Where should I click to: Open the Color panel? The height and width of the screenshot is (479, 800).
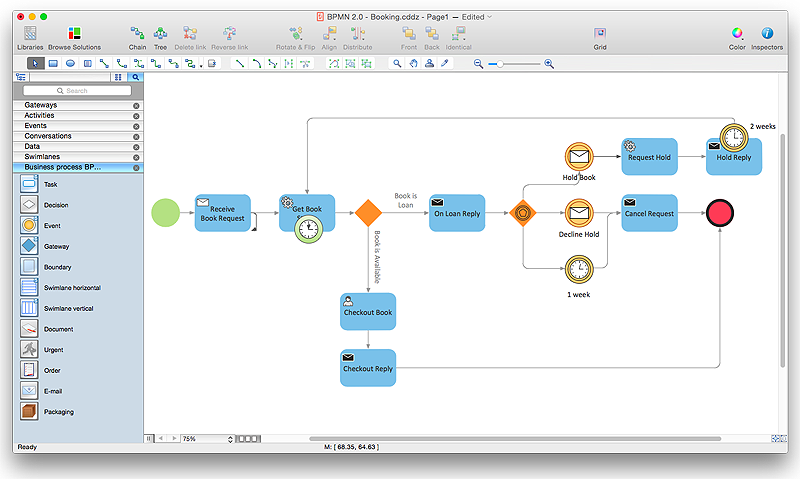[x=737, y=39]
